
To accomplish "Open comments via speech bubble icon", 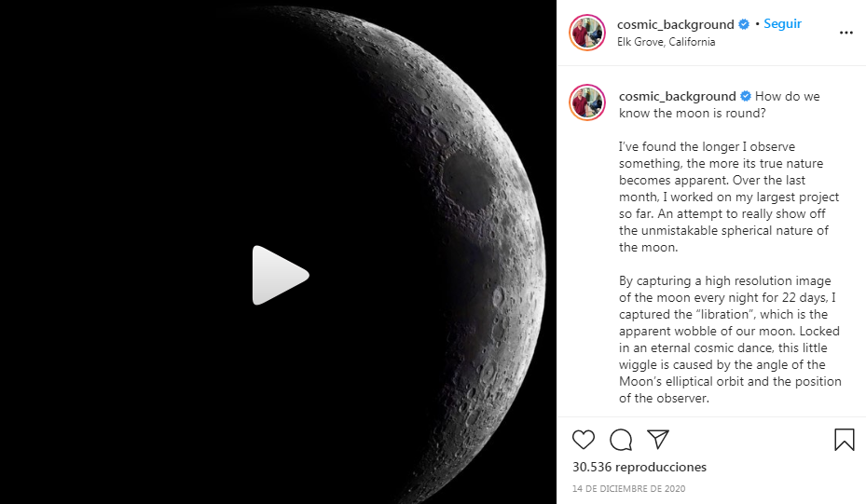I will click(621, 440).
